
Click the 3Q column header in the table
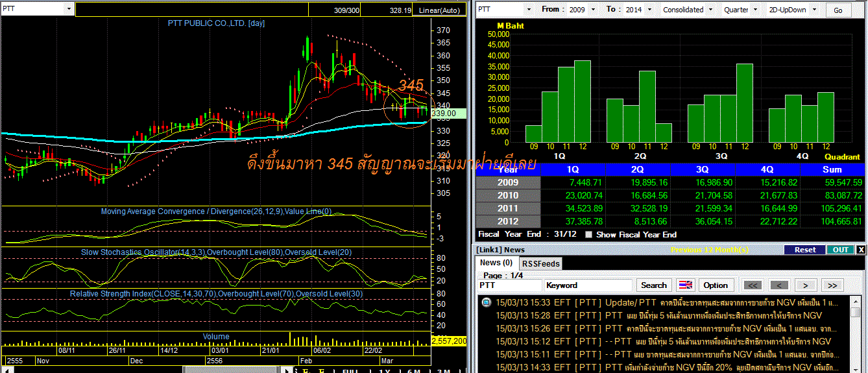coord(703,169)
